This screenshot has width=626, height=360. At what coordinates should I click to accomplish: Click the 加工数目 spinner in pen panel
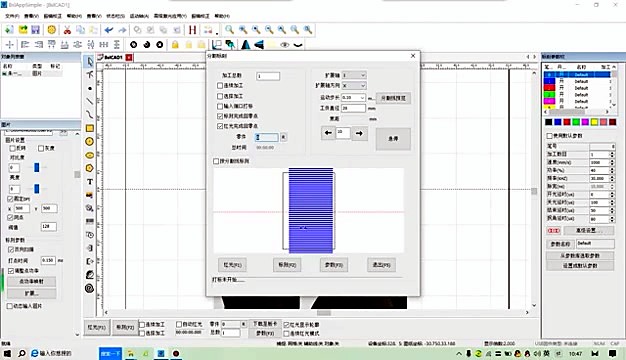coord(612,154)
